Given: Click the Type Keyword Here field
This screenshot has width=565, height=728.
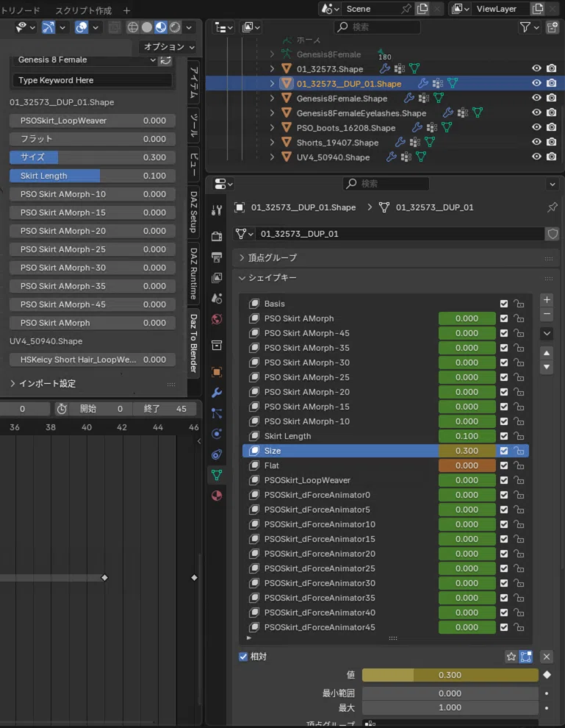Looking at the screenshot, I should point(93,80).
